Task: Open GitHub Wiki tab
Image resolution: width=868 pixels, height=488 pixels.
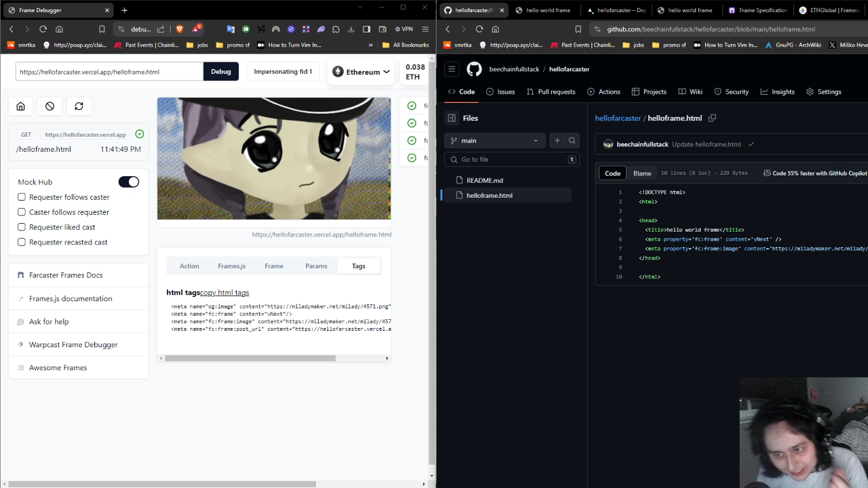Action: (690, 91)
